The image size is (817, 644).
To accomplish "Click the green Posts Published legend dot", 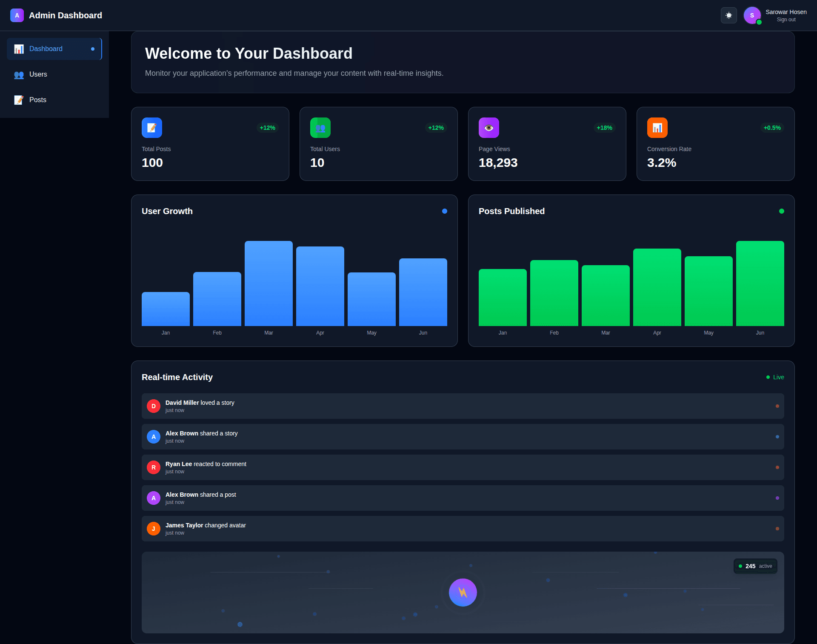I will (x=782, y=211).
